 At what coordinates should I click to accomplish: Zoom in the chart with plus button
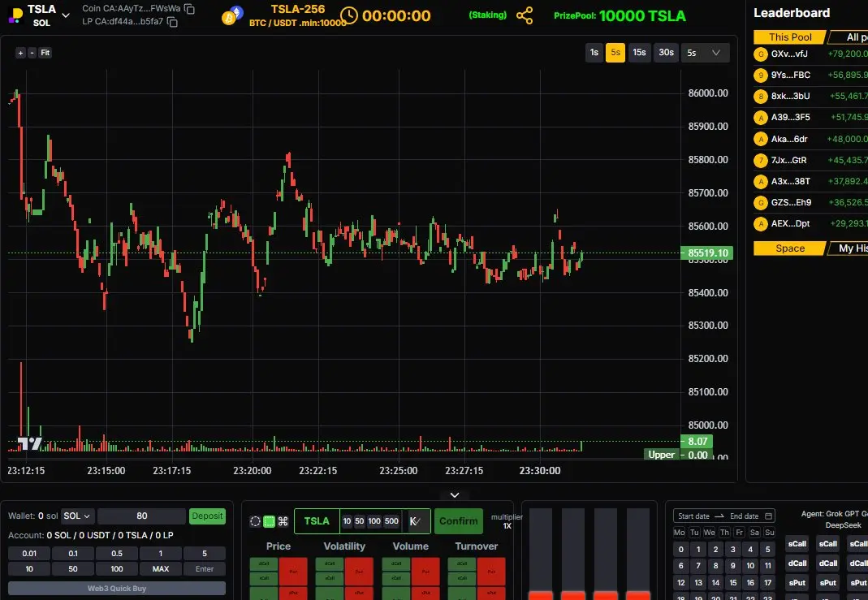pos(20,53)
